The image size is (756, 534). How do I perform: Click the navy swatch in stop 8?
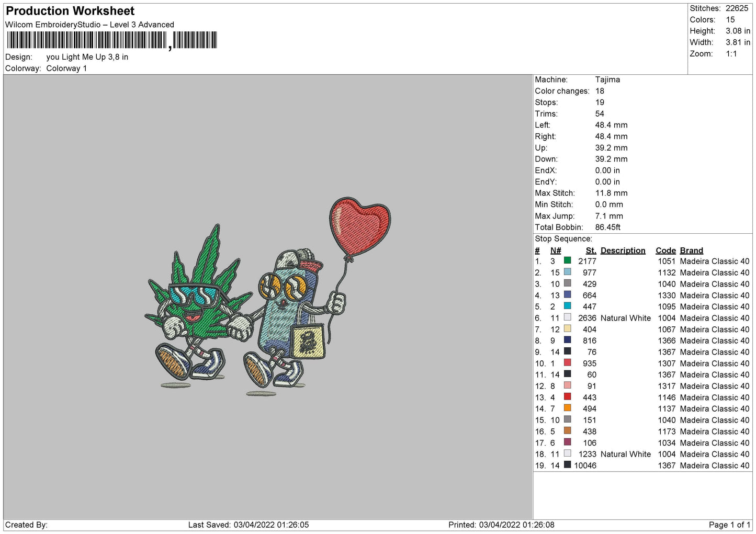(x=567, y=340)
